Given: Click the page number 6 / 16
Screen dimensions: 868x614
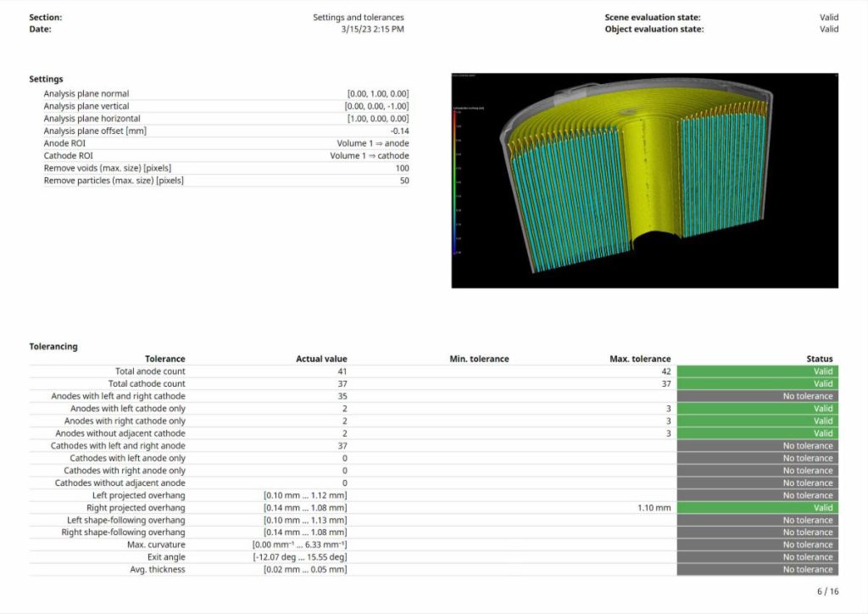Looking at the screenshot, I should 826,592.
